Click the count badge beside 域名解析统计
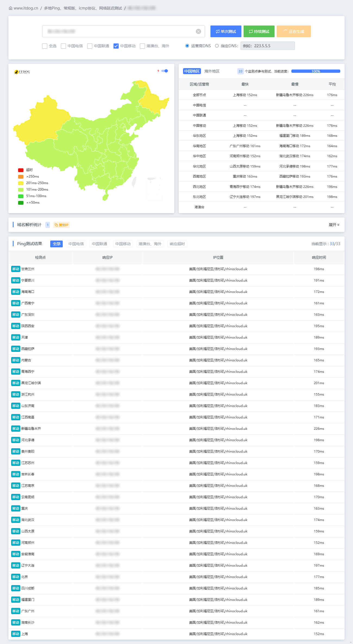Image resolution: width=353 pixels, height=644 pixels. pos(48,225)
